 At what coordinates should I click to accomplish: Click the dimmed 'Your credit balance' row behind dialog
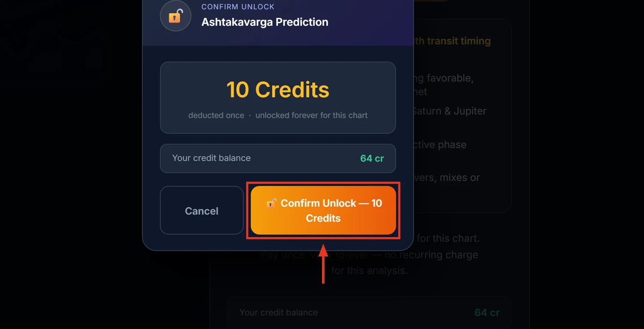(369, 313)
